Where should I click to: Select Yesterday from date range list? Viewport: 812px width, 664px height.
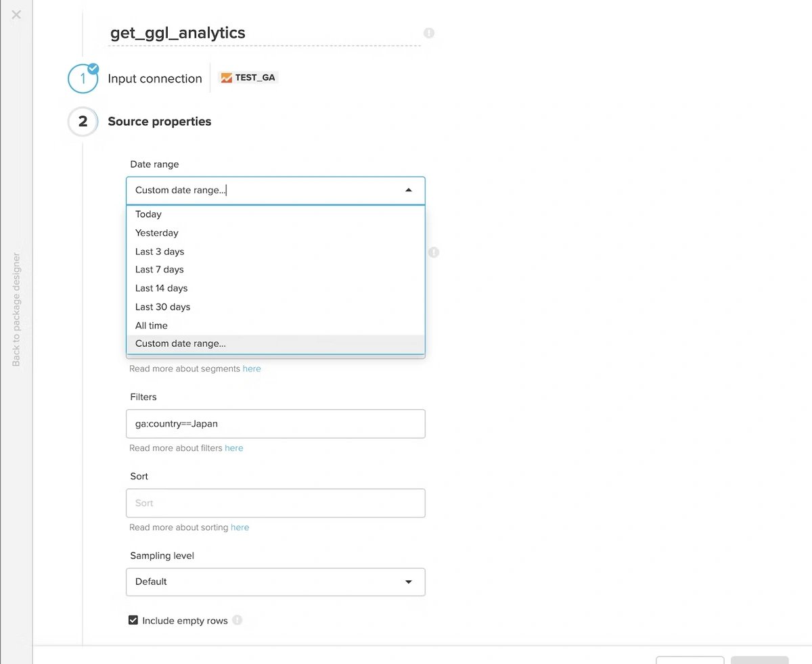coord(275,233)
